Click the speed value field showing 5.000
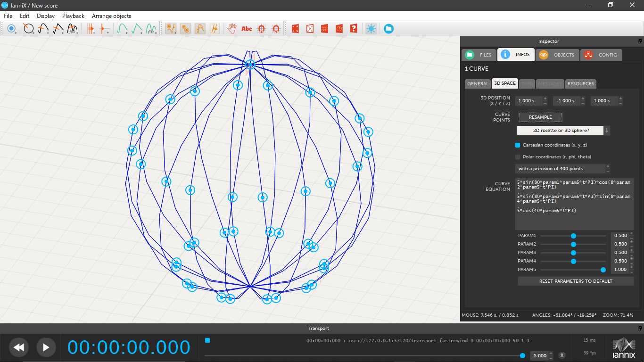644x362 pixels. click(x=540, y=355)
